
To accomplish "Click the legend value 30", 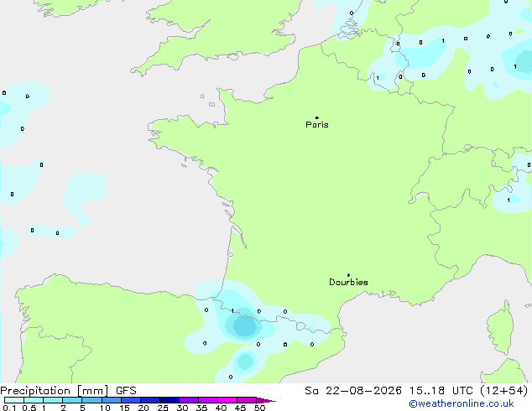I will (183, 408).
